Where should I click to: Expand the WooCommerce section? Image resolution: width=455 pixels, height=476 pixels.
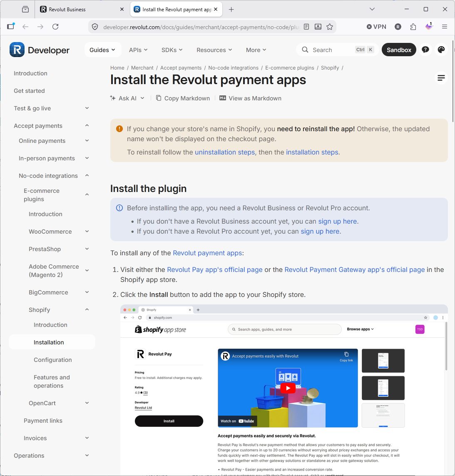pyautogui.click(x=87, y=231)
